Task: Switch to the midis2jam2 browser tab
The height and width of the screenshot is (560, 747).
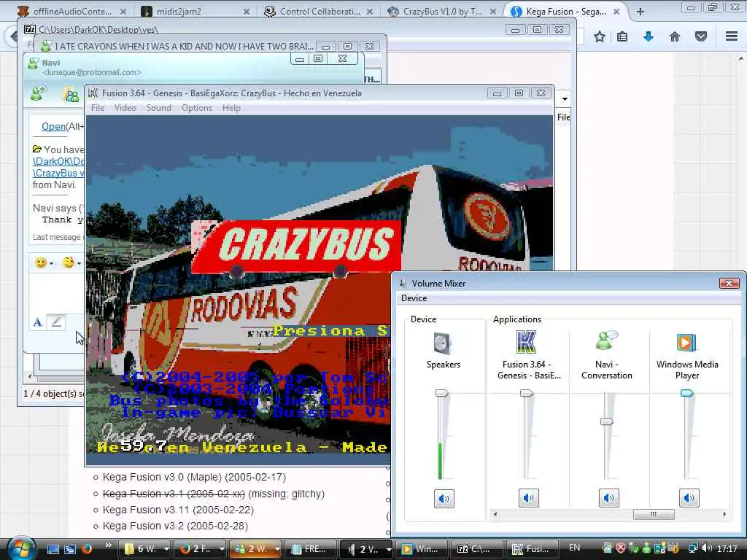Action: tap(196, 11)
